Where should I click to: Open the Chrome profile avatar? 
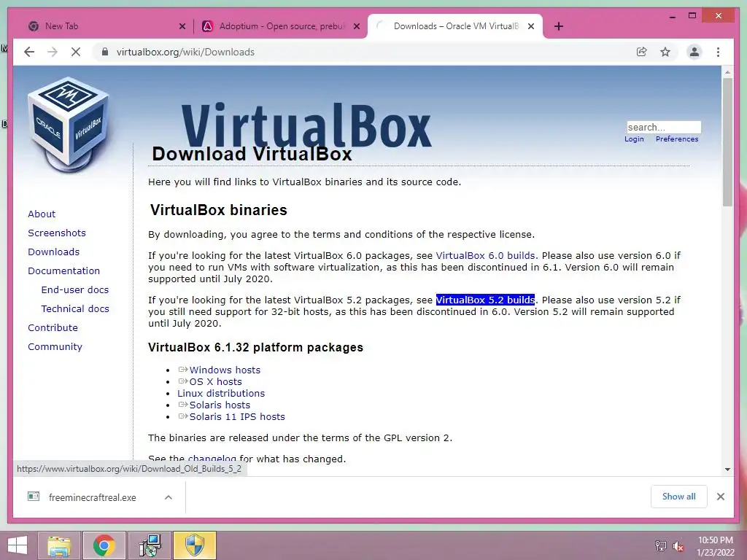(x=694, y=52)
